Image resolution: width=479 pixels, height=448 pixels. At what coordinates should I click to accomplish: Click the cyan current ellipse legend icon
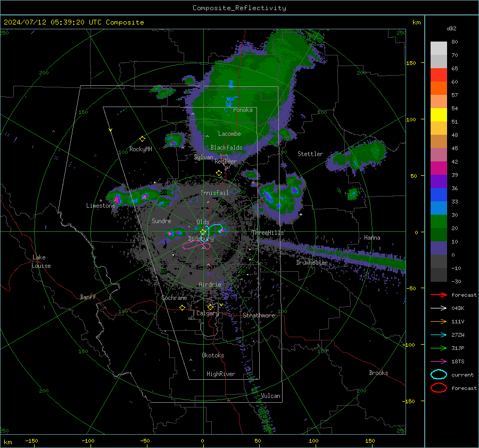pyautogui.click(x=439, y=374)
